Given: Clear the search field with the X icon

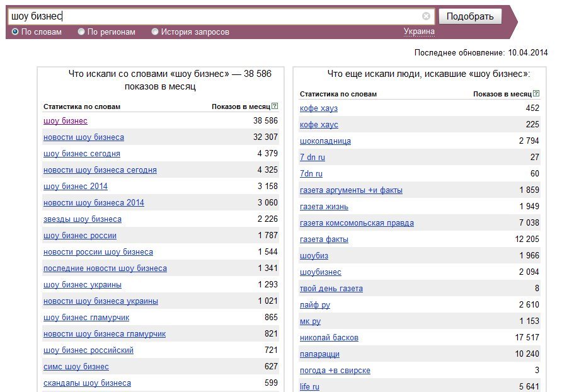Looking at the screenshot, I should 426,16.
